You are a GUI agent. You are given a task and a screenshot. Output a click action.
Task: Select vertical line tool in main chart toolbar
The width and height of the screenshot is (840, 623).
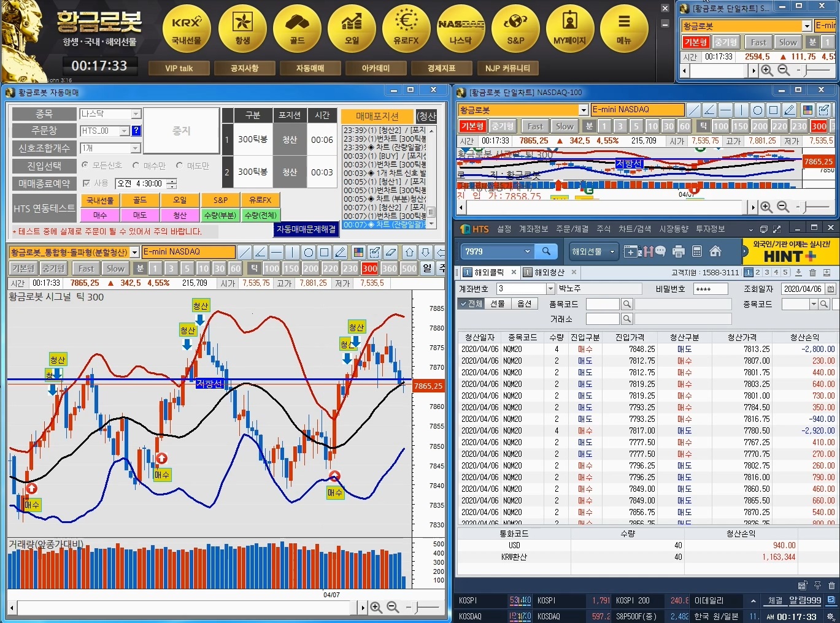tap(292, 252)
